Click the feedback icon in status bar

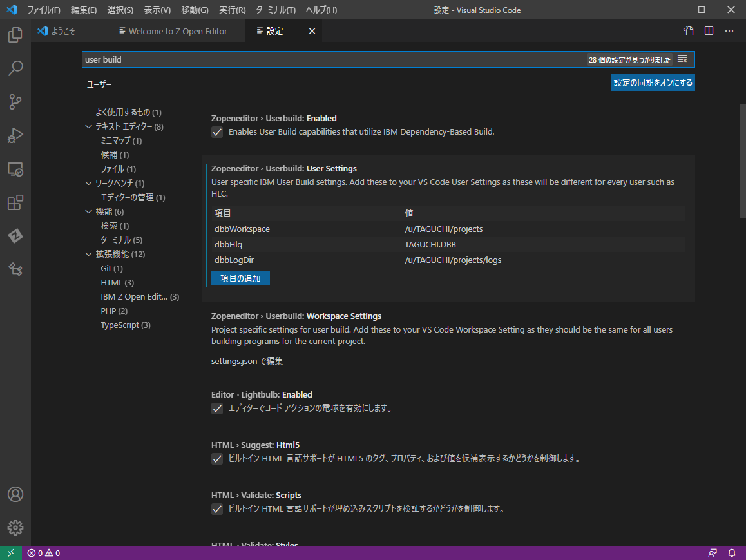click(713, 553)
